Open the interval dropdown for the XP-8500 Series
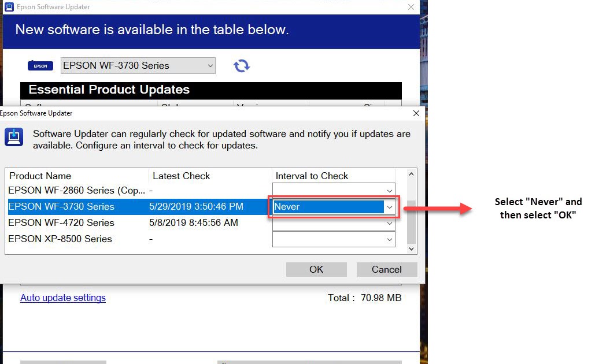Image resolution: width=610 pixels, height=364 pixels. 334,239
